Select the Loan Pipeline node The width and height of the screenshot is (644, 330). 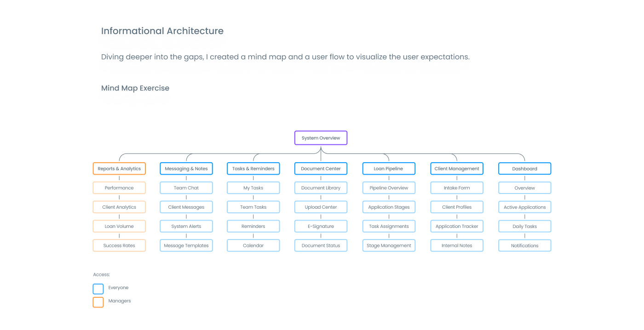[x=388, y=169]
